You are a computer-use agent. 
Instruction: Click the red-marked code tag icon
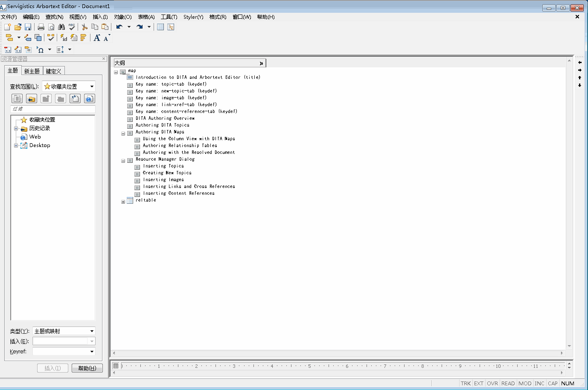[x=8, y=50]
